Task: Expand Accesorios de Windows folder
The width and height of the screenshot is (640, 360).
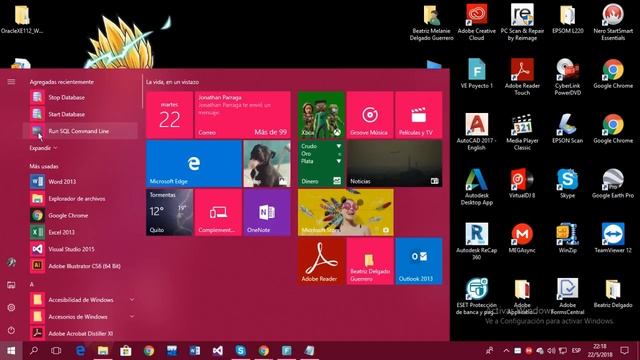Action: pos(80,316)
